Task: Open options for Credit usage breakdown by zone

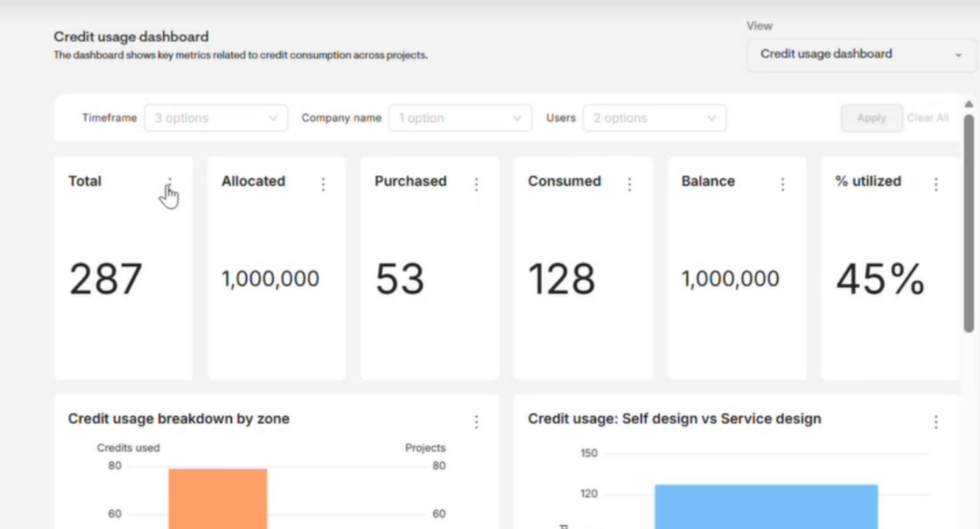Action: tap(476, 422)
